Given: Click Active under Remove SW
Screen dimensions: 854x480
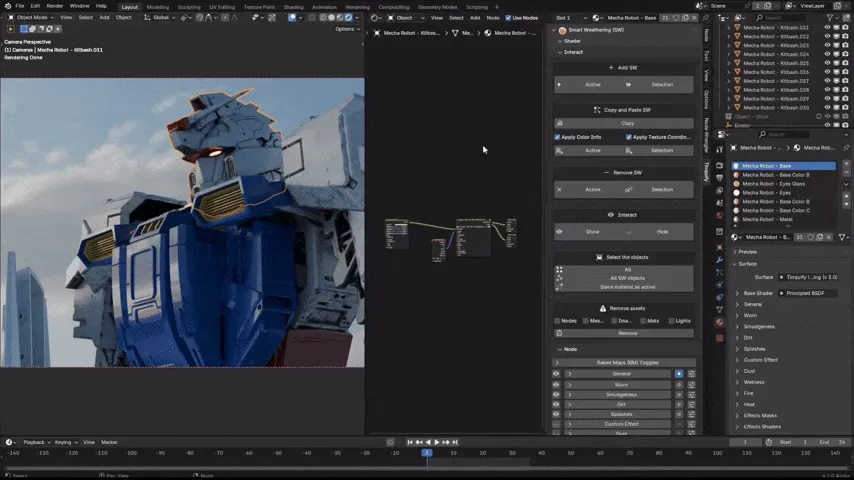Looking at the screenshot, I should (589, 190).
